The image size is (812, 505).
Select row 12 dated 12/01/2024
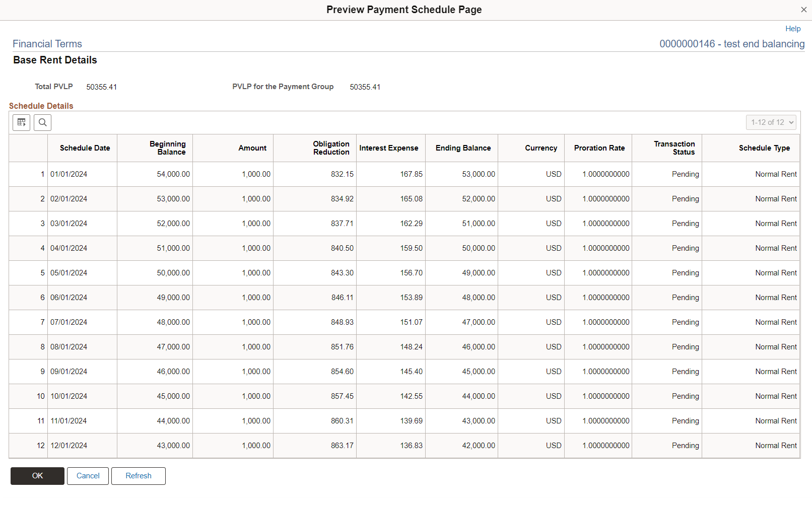click(69, 446)
